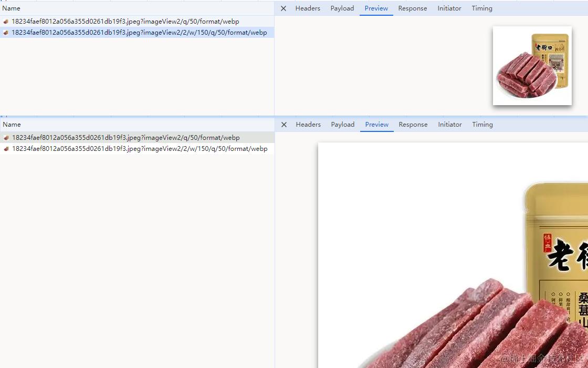
Task: Select the q/50 request row in the bottom panel
Action: 136,137
